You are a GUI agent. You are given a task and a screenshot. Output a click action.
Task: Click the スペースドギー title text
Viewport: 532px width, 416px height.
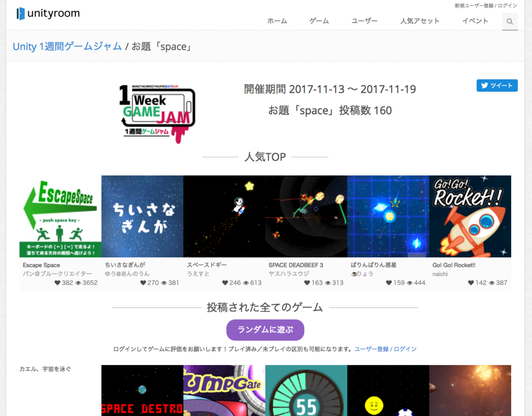pos(207,265)
